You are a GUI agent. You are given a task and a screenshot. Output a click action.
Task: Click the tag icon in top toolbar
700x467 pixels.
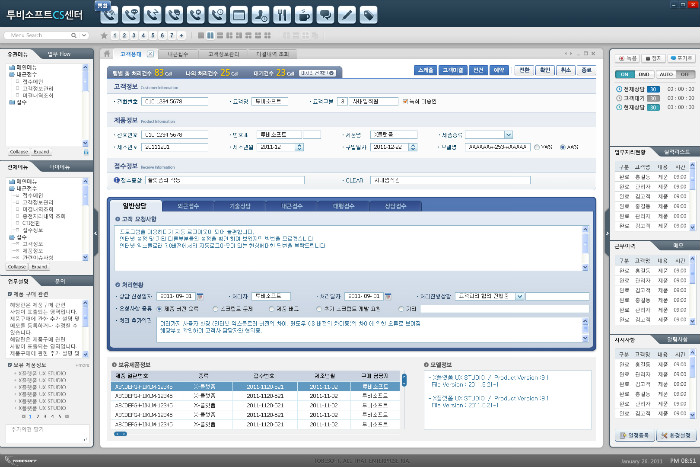point(369,14)
